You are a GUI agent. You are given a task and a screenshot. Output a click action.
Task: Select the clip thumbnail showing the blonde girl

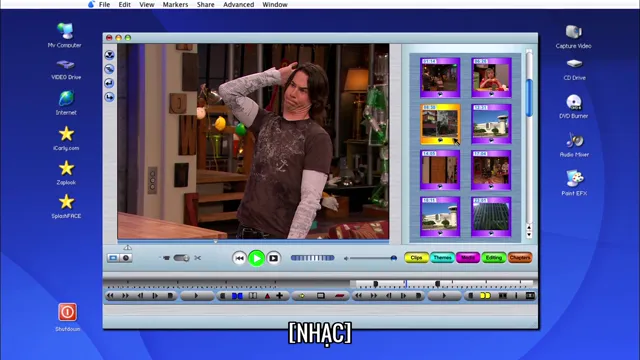(x=491, y=78)
